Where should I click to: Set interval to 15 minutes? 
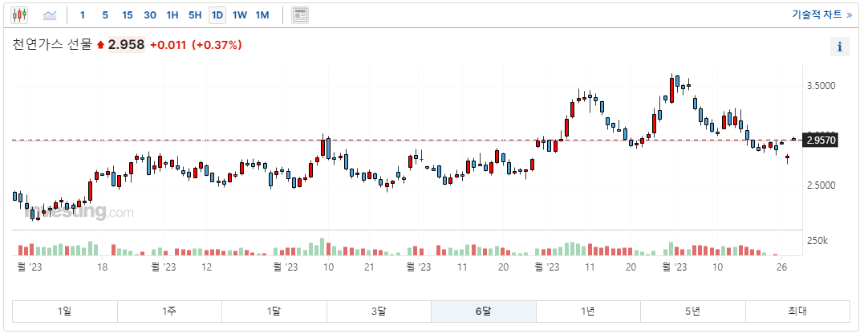pos(128,15)
